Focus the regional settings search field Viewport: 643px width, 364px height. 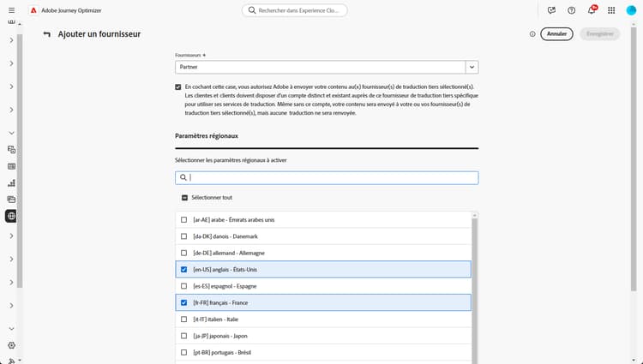click(330, 178)
